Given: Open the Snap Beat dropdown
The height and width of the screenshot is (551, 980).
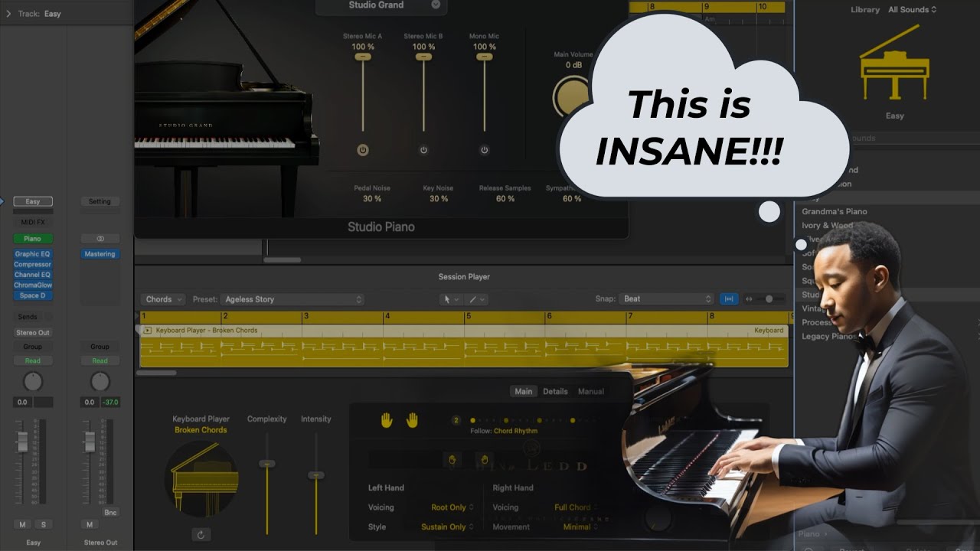Looking at the screenshot, I should pyautogui.click(x=665, y=299).
